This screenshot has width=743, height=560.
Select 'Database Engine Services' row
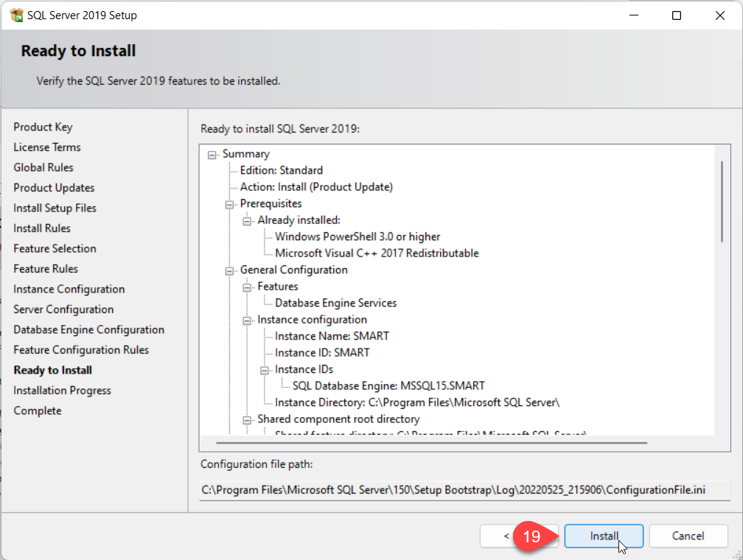tap(335, 304)
